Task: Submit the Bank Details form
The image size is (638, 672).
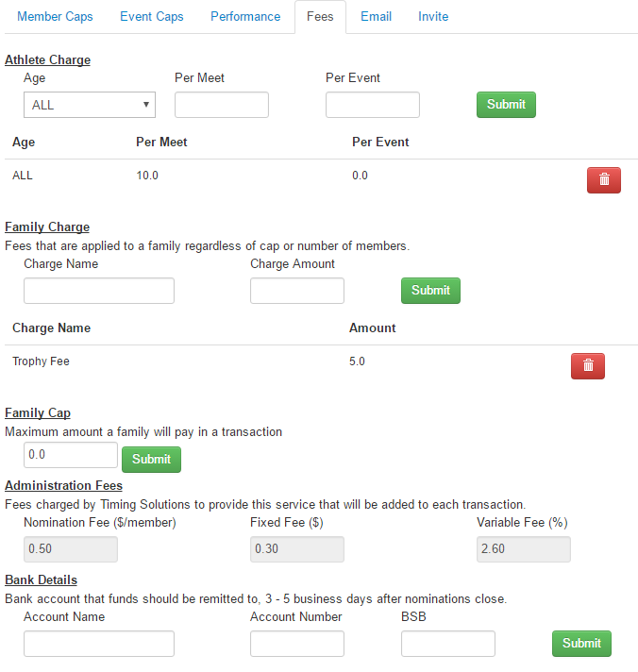Action: (581, 644)
